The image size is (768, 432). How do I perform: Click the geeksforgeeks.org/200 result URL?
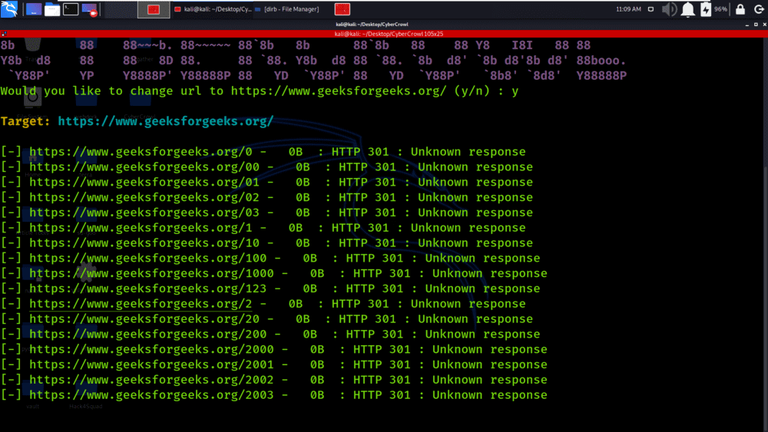point(148,334)
